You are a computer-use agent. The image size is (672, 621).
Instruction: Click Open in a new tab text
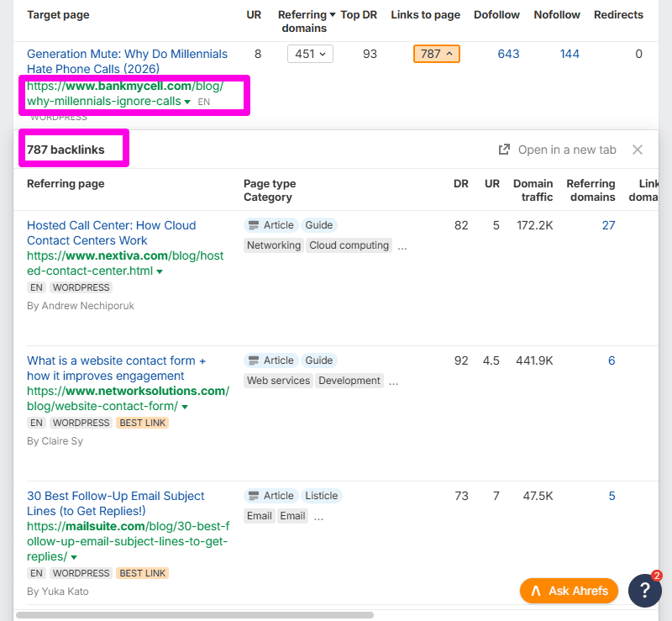click(567, 150)
